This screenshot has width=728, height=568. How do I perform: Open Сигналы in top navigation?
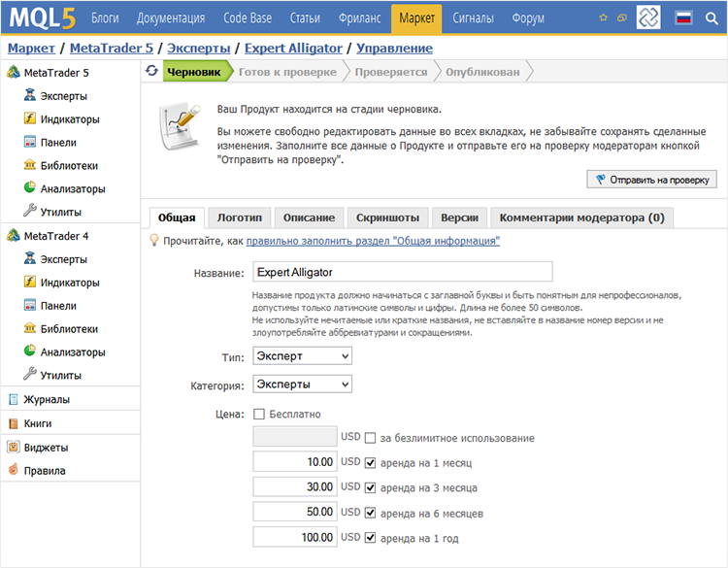[473, 18]
